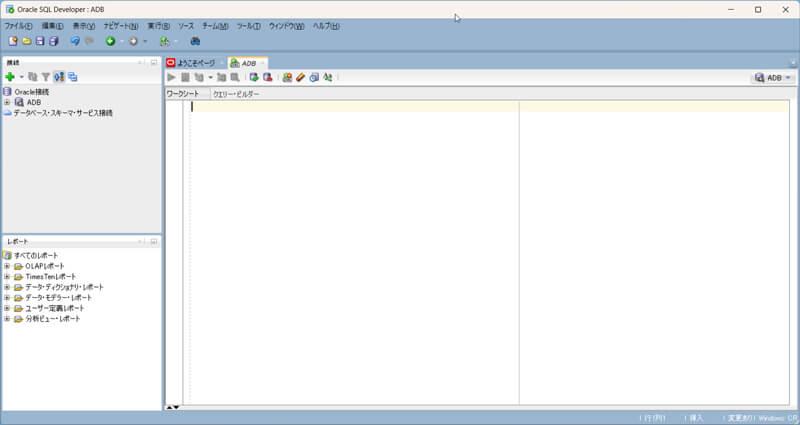Switch to the クエリー・ビルダー sub-tab

coord(236,94)
